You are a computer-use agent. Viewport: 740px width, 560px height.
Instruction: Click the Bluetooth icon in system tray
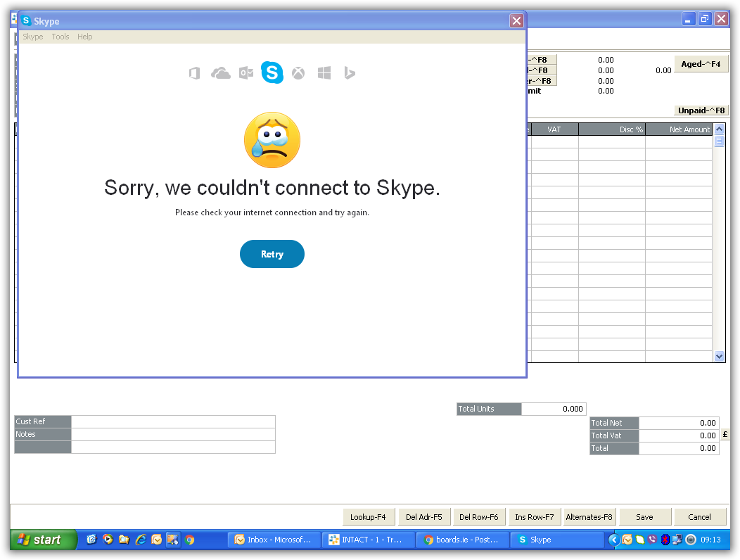(665, 539)
